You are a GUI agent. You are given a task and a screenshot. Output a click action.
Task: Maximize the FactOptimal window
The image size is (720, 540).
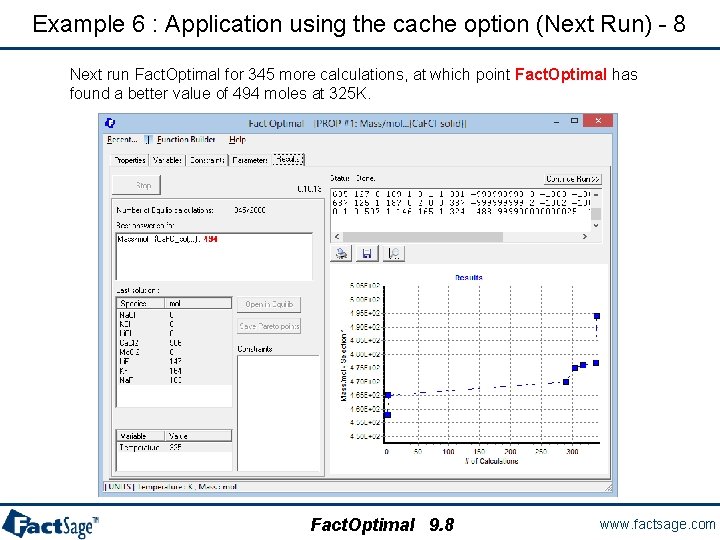574,121
